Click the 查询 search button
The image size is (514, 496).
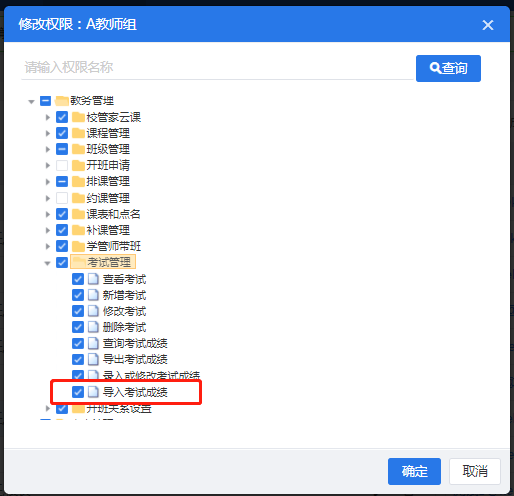[448, 68]
